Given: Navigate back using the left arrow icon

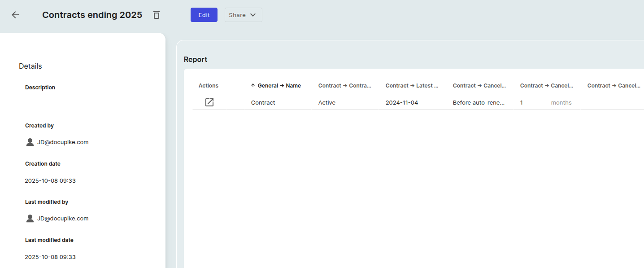Looking at the screenshot, I should click(x=15, y=14).
